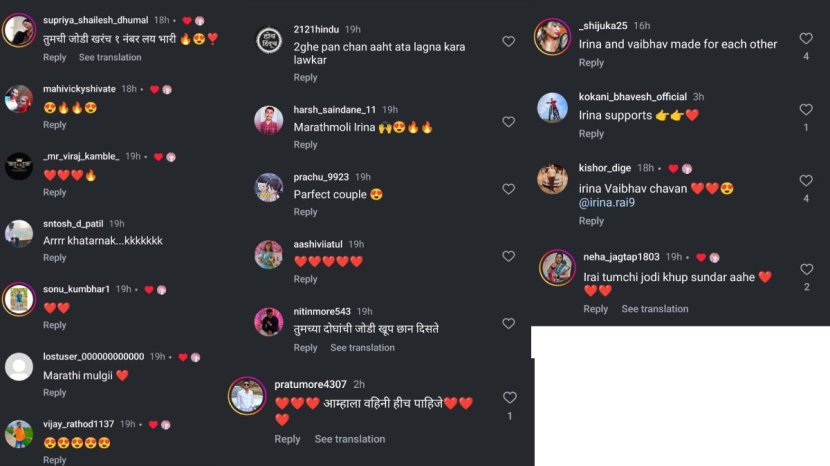830x466 pixels.
Task: Like neha_jagtap1803's jodi khup sundar comment
Action: (x=806, y=269)
